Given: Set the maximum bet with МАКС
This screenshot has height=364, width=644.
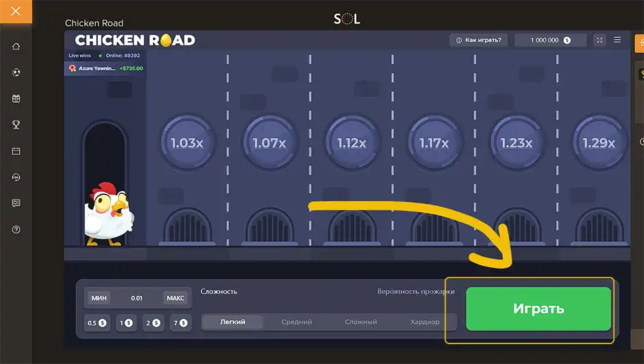Looking at the screenshot, I should point(175,298).
